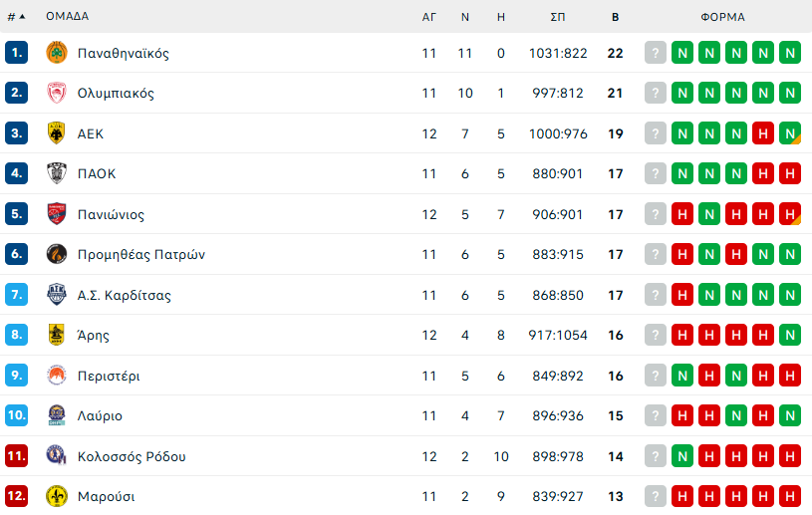Click the Ολυμπιακός team crest
This screenshot has height=515, width=812.
57,94
